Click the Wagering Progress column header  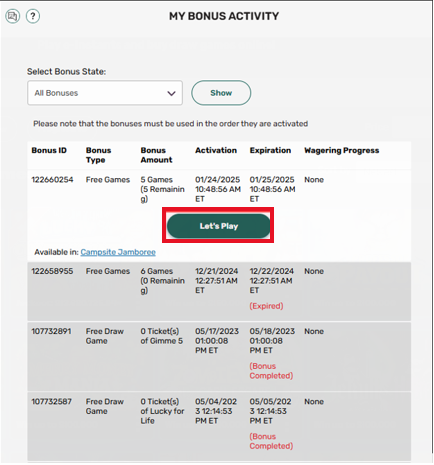tap(342, 151)
